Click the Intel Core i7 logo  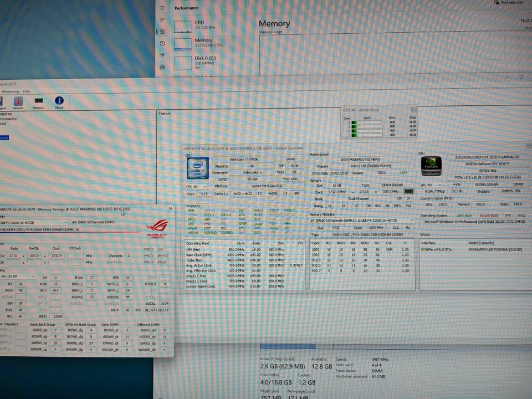(x=198, y=168)
